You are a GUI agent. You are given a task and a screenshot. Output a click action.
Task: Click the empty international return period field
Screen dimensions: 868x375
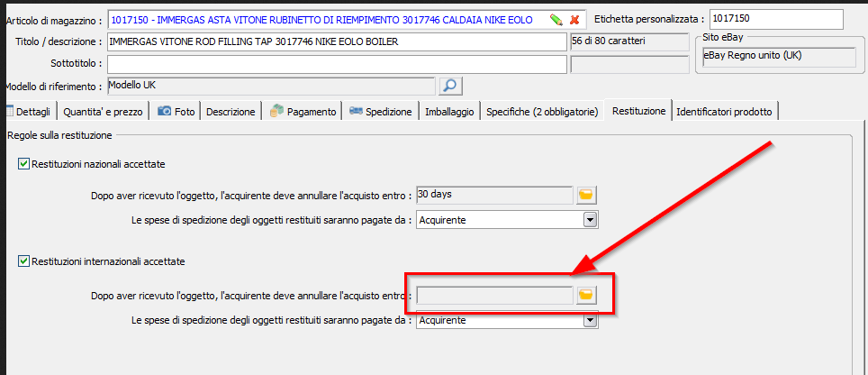click(x=495, y=296)
